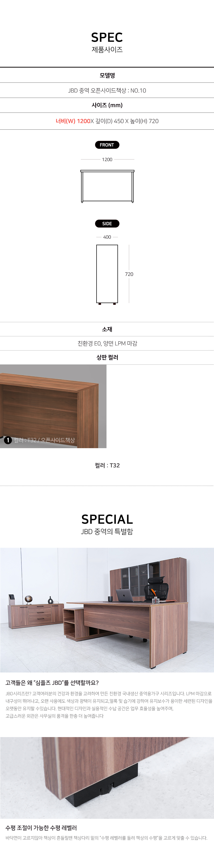The width and height of the screenshot is (214, 868).
Task: Select the T32 walnut color swatch image
Action: [53, 406]
